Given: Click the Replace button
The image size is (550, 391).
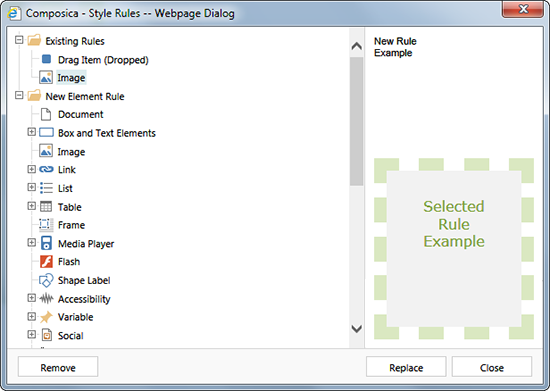Looking at the screenshot, I should pyautogui.click(x=406, y=367).
